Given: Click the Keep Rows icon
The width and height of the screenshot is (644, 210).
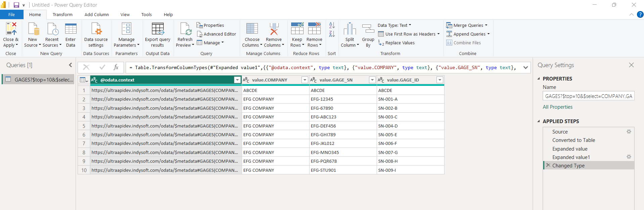Looking at the screenshot, I should (x=297, y=29).
